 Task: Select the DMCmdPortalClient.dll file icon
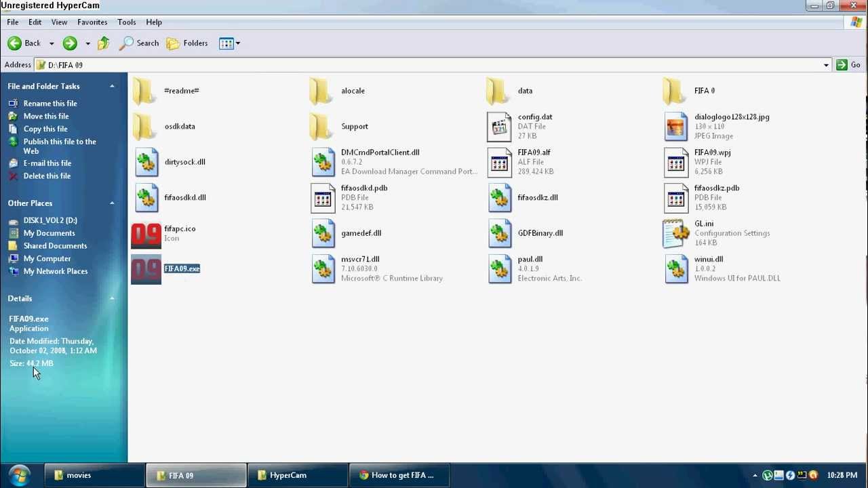click(x=323, y=162)
